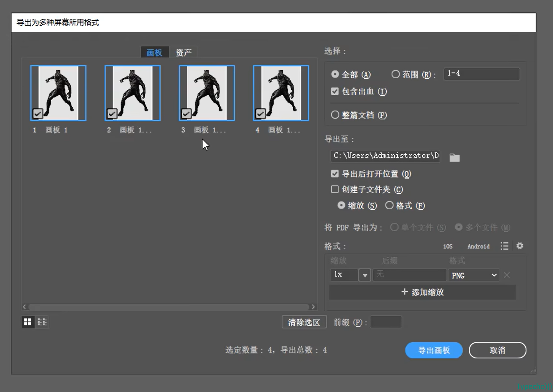Viewport: 553px width, 392px height.
Task: Remove the 1x PNG scale row
Action: (507, 275)
